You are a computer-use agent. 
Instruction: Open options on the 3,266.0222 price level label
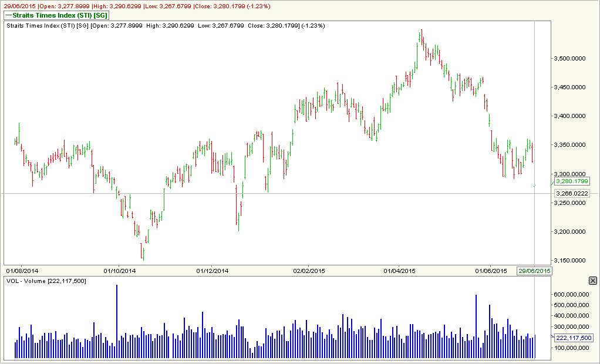[x=571, y=193]
